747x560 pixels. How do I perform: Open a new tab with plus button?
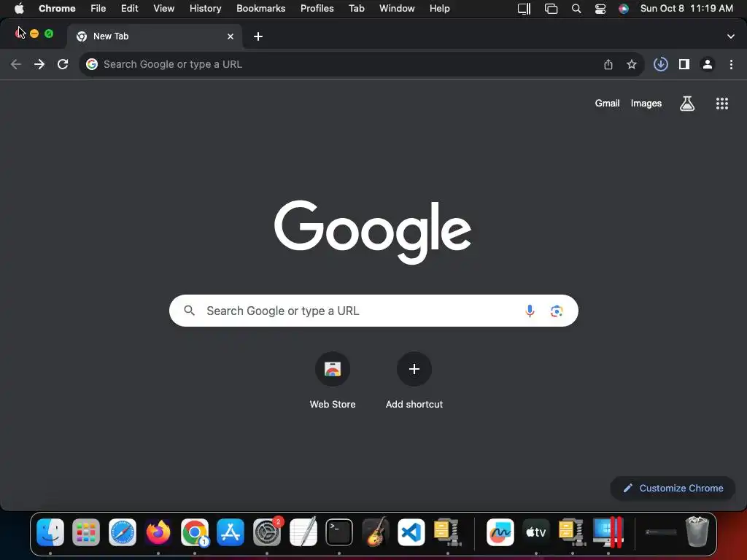258,36
